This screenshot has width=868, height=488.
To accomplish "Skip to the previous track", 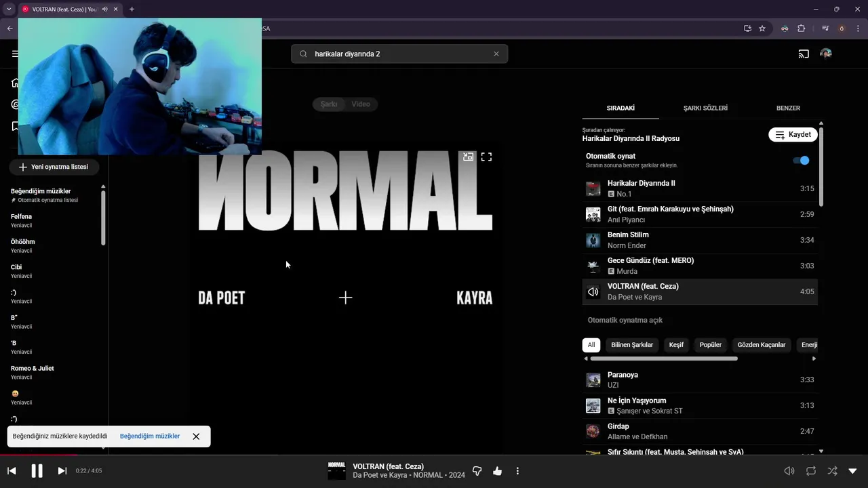I will pos(12,470).
